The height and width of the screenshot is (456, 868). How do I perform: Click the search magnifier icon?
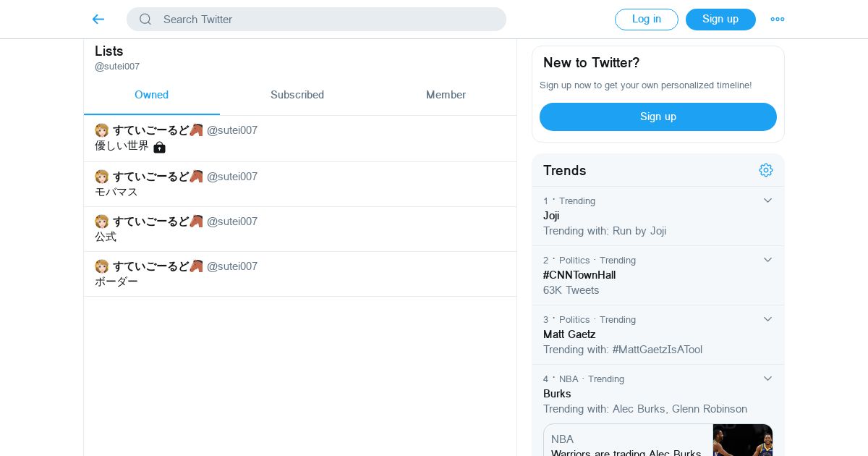(x=145, y=20)
